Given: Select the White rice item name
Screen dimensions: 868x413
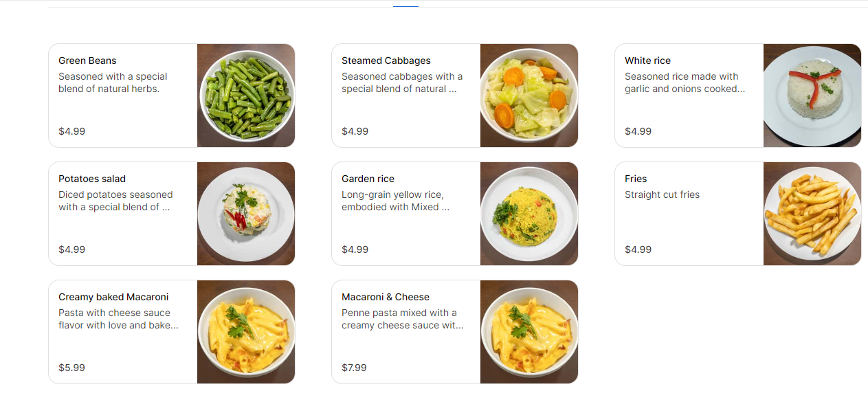Looking at the screenshot, I should pyautogui.click(x=647, y=60).
